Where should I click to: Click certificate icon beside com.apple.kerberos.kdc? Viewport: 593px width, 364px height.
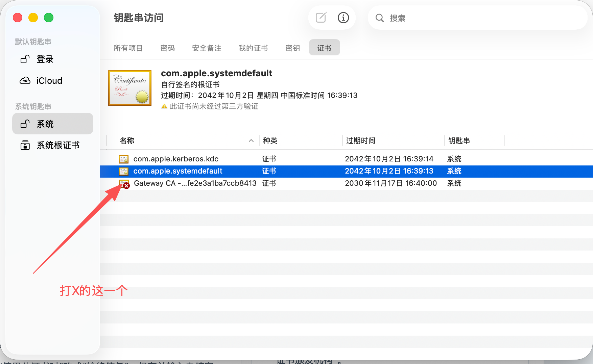pos(124,159)
